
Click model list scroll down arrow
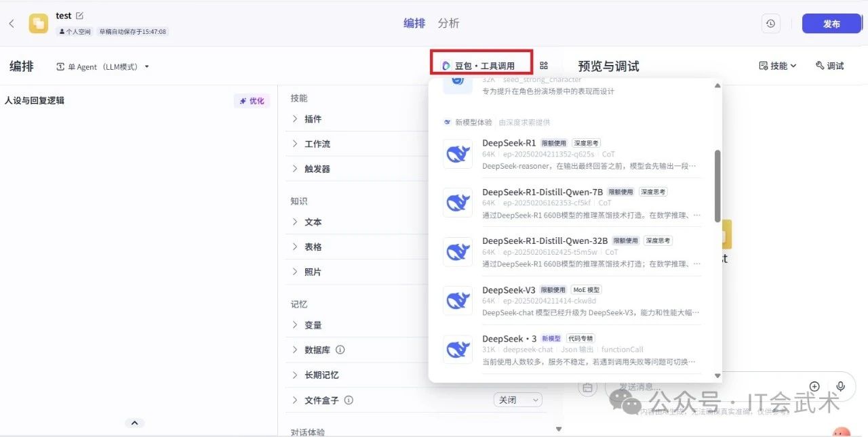[x=717, y=376]
